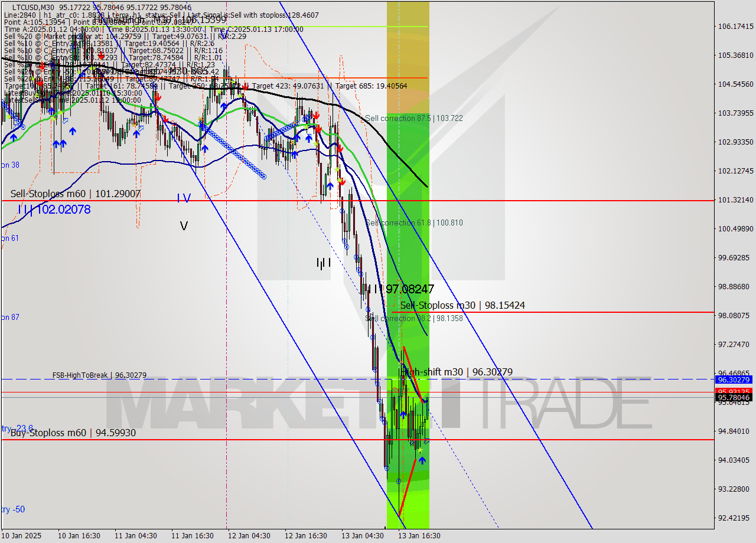Click the 105.36810 price axis value
Screen dimensions: 756x543
pyautogui.click(x=735, y=55)
